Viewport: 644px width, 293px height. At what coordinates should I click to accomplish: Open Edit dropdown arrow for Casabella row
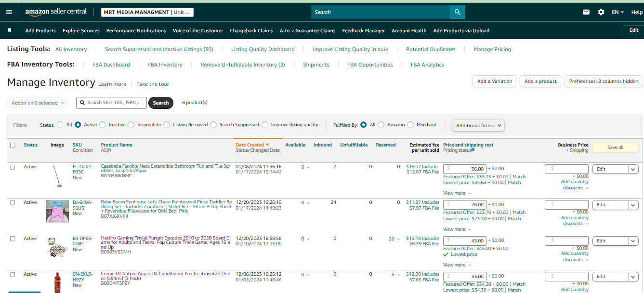point(633,169)
